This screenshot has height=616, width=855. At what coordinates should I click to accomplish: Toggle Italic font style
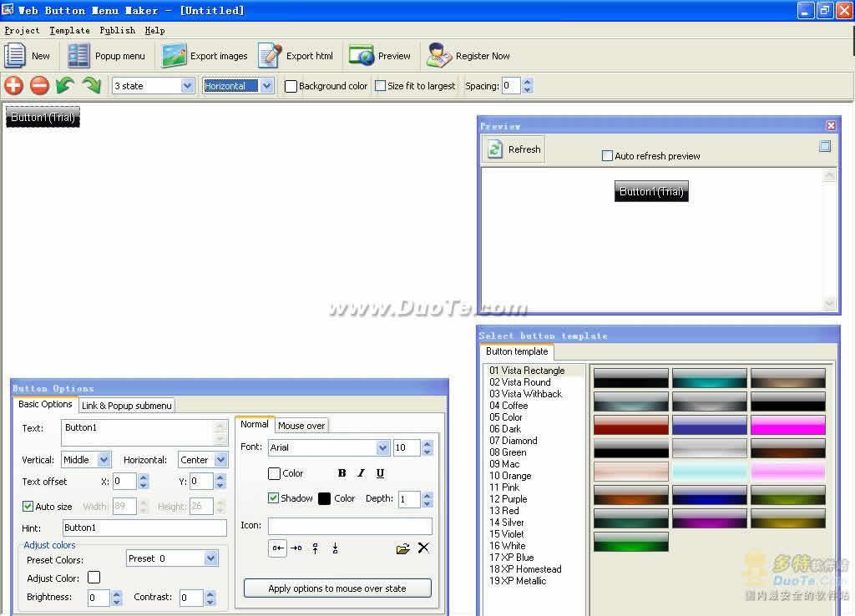pos(361,473)
